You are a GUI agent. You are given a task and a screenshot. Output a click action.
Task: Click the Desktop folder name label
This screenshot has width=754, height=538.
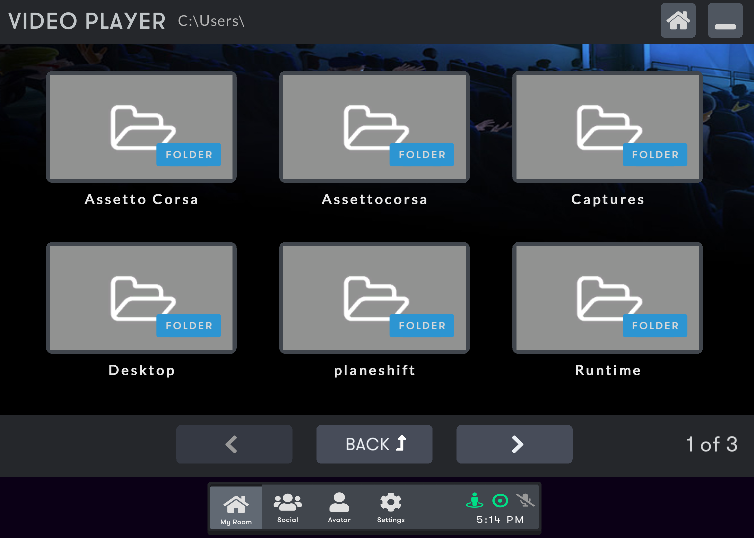141,370
